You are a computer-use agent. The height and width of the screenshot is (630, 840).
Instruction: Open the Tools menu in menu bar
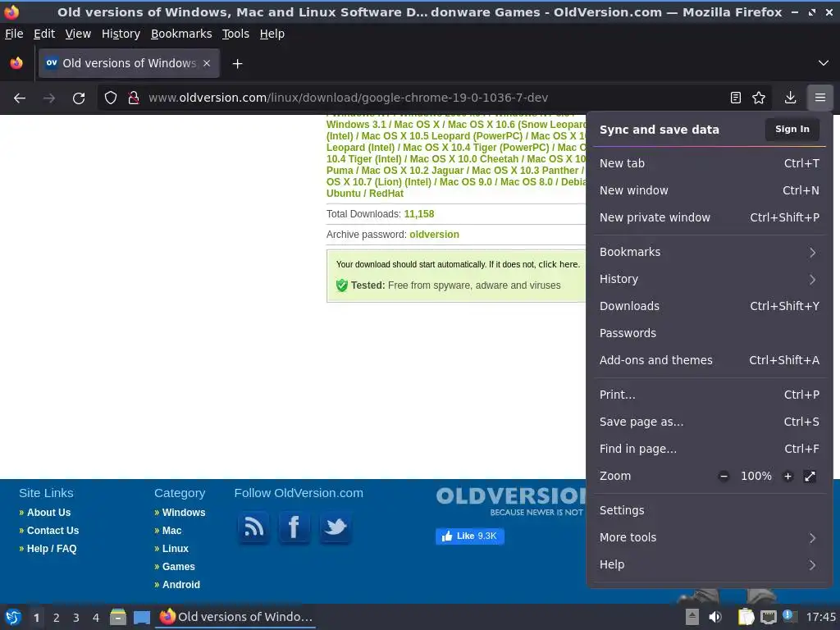[235, 34]
